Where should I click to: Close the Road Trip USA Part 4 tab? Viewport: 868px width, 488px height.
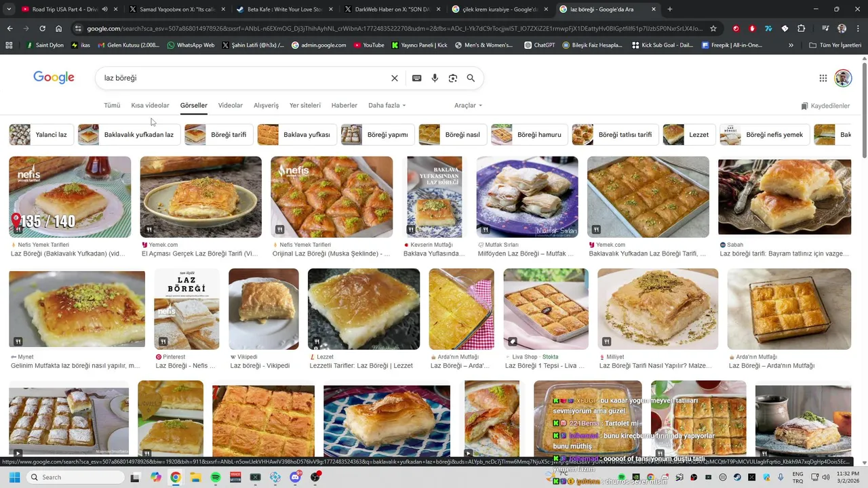[x=115, y=9]
